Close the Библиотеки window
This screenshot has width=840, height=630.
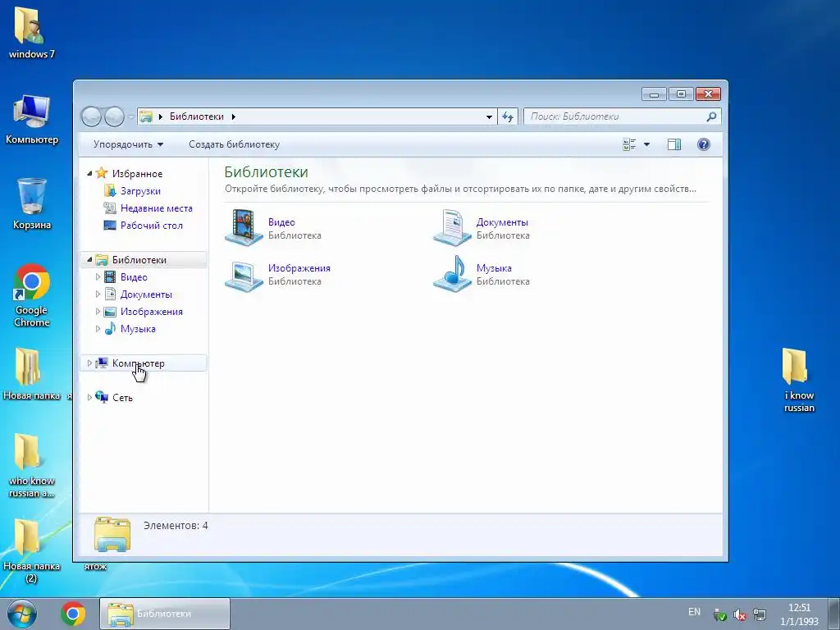[x=708, y=94]
